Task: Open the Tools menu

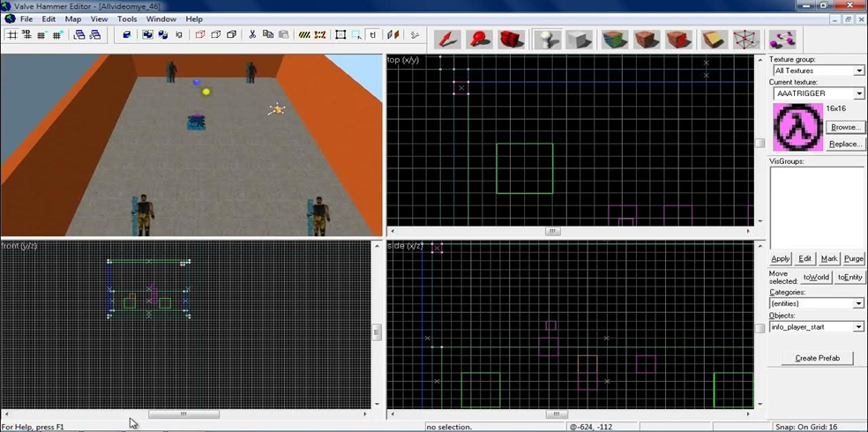Action: tap(127, 19)
